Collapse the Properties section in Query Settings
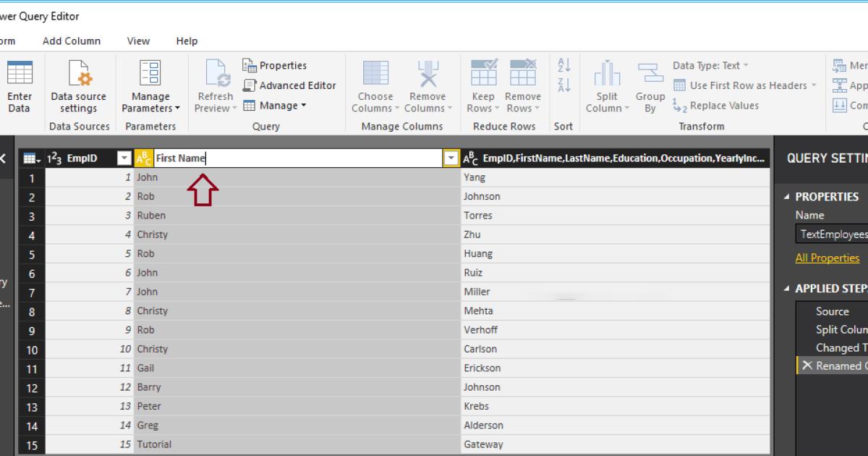Screen dimensions: 868x456 coord(787,197)
